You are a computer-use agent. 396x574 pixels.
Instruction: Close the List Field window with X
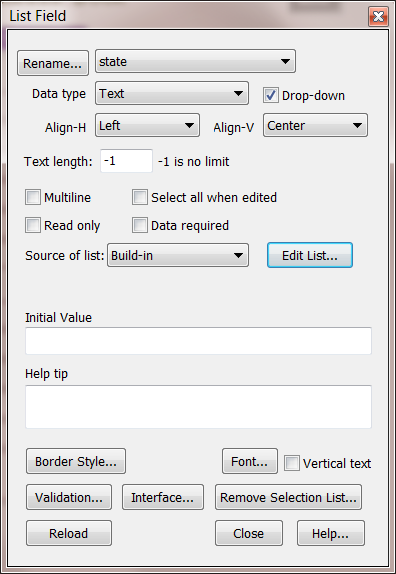coord(378,16)
